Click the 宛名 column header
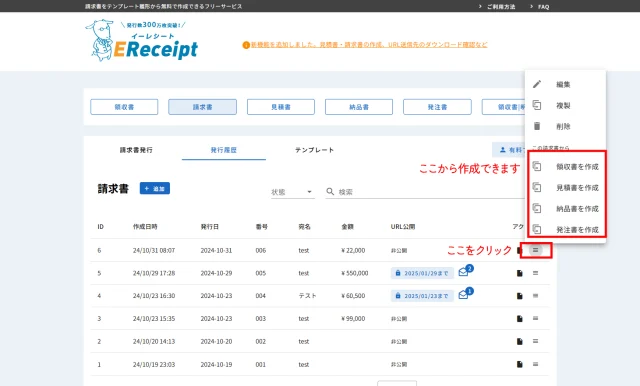640x386 pixels. (305, 226)
